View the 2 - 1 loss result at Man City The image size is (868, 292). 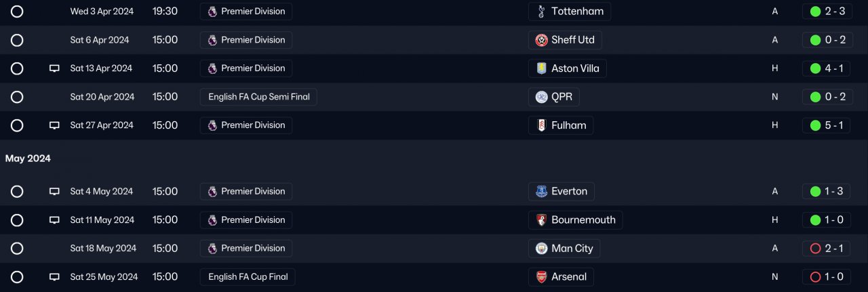[826, 249]
